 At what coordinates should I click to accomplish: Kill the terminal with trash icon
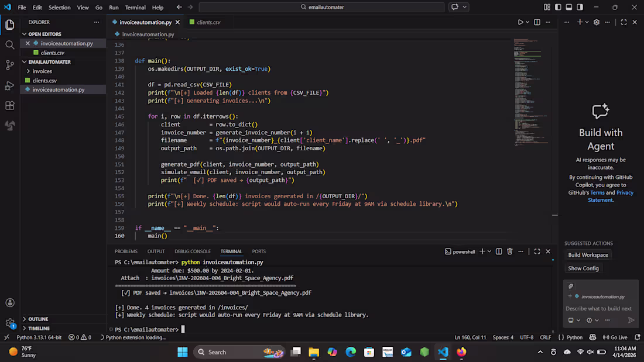509,251
